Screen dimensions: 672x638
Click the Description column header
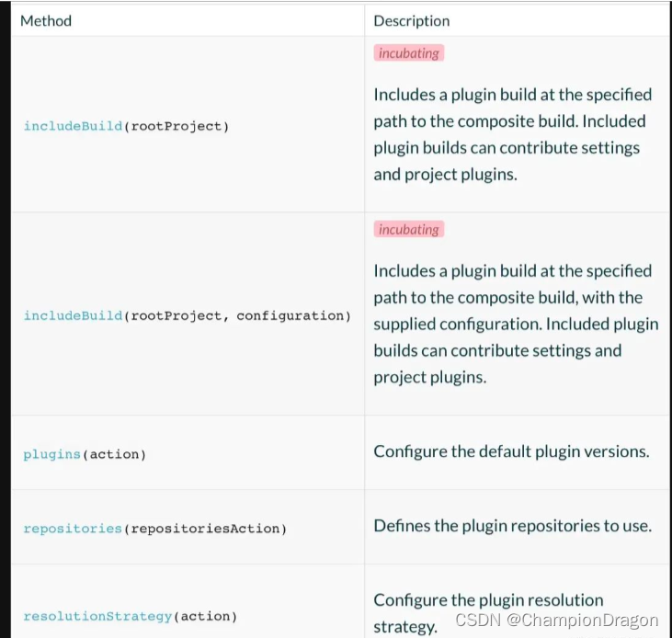tap(411, 20)
